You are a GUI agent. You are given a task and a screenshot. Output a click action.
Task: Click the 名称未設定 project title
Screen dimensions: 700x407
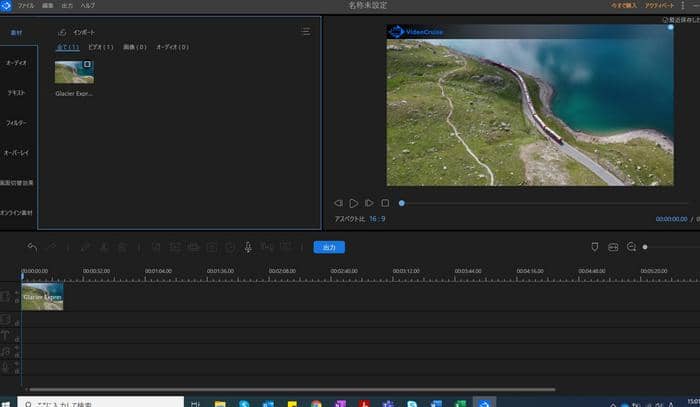point(367,5)
